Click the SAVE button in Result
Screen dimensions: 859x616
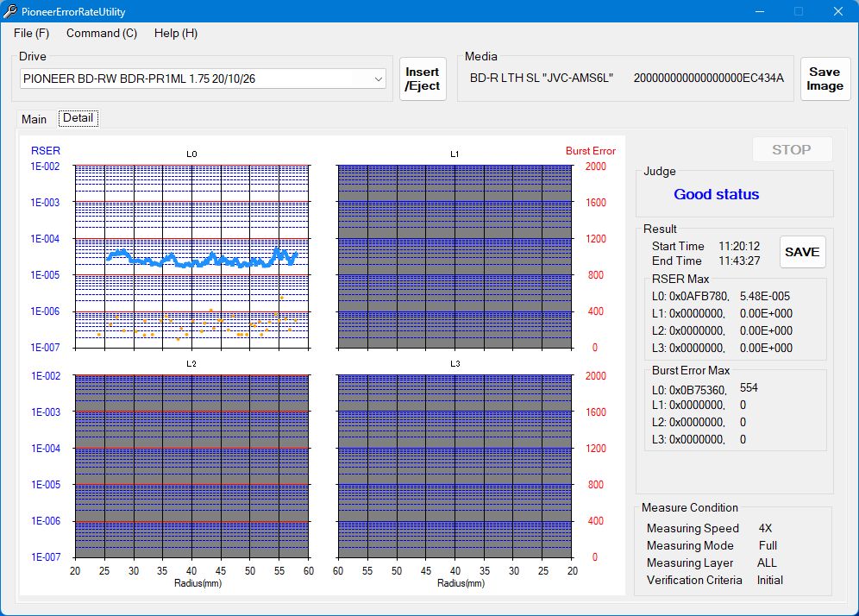802,252
